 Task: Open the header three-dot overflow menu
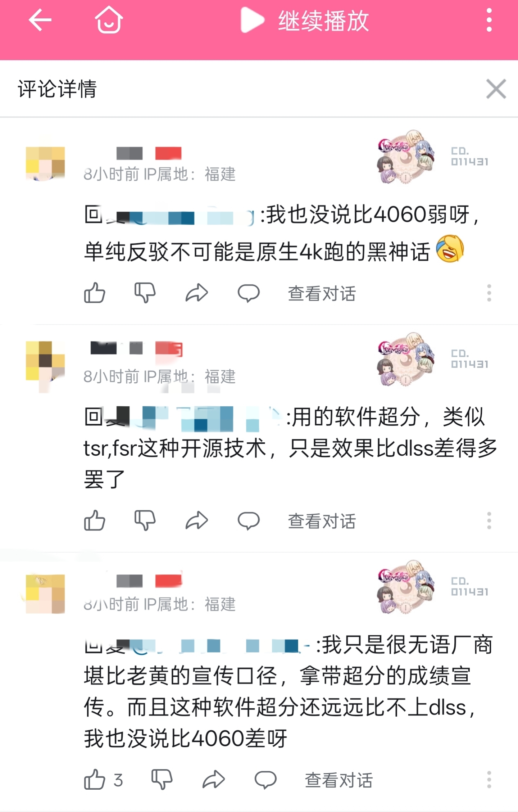click(489, 20)
